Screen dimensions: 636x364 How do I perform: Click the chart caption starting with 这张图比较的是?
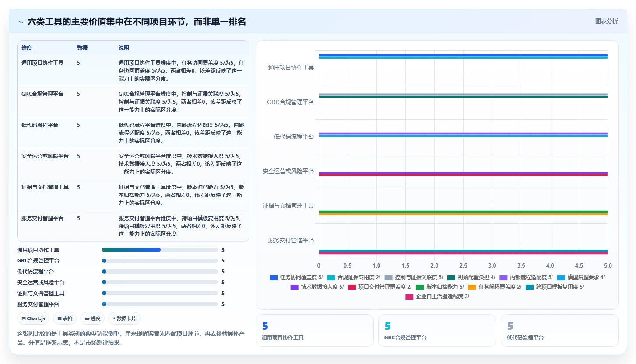pyautogui.click(x=130, y=338)
